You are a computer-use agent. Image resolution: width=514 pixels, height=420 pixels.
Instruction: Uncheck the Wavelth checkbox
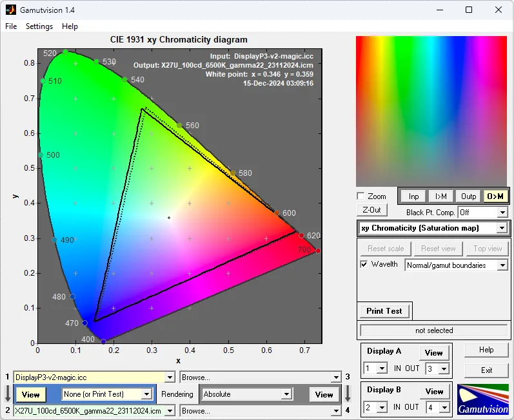tap(364, 265)
